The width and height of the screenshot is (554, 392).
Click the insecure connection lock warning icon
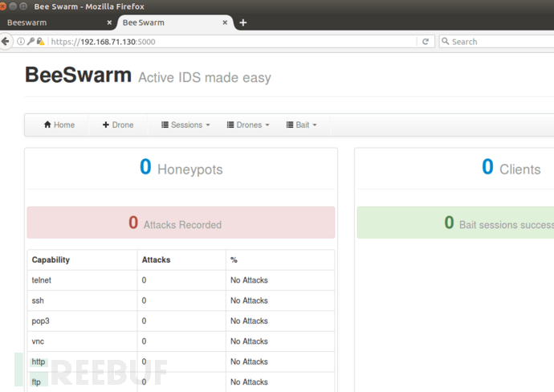click(41, 42)
